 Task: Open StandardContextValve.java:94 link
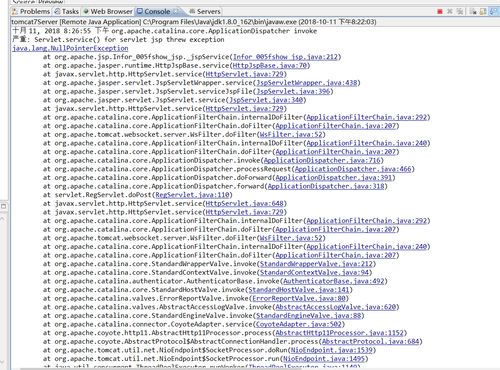pyautogui.click(x=314, y=273)
